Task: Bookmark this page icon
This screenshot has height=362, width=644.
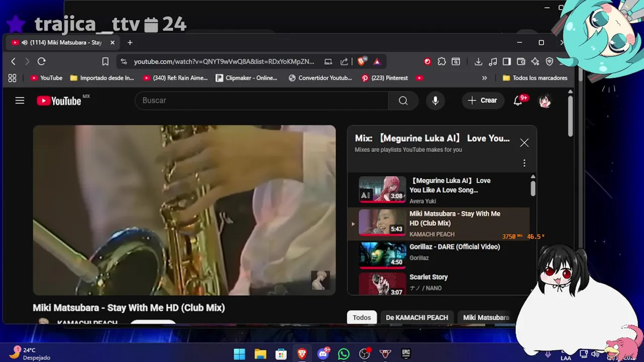Action: click(x=105, y=61)
